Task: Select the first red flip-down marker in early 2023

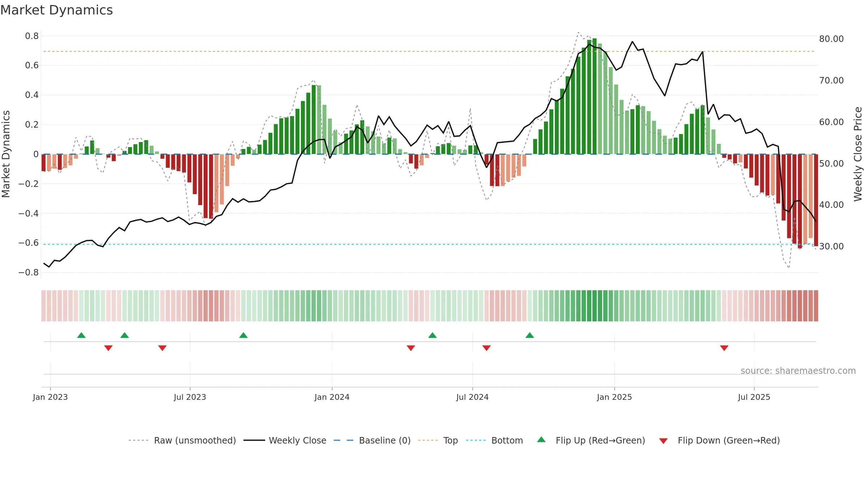Action: click(x=109, y=348)
